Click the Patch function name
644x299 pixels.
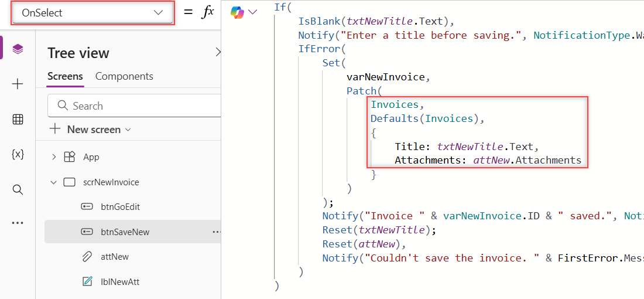coord(361,90)
